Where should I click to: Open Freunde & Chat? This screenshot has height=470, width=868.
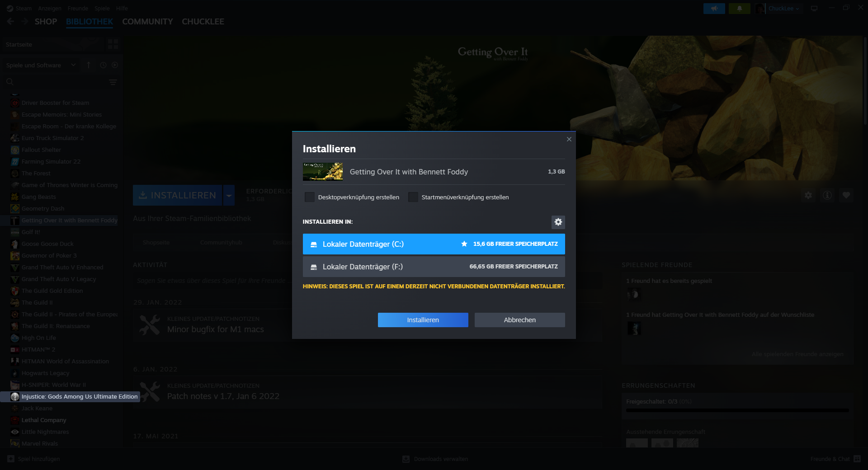click(x=835, y=459)
